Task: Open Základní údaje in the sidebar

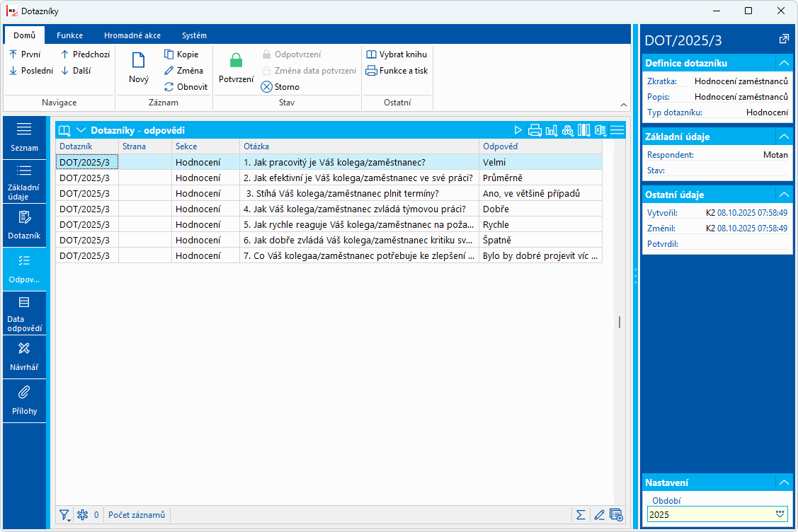Action: pos(24,182)
